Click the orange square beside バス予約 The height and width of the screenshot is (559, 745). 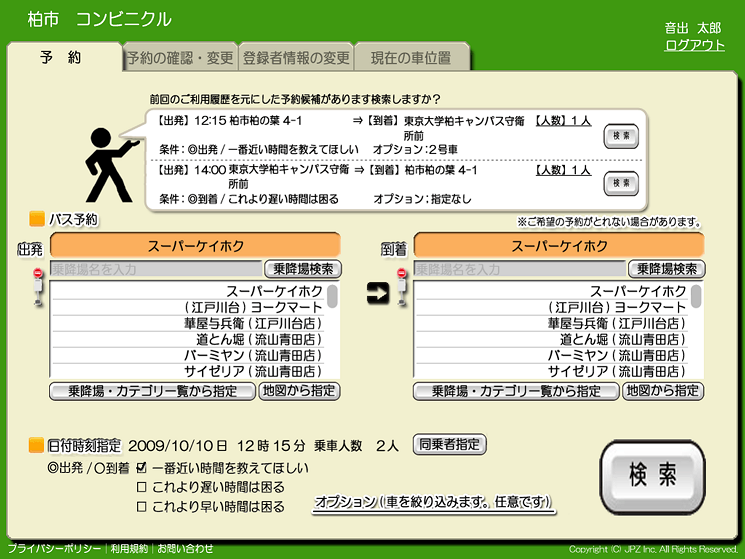click(x=37, y=219)
